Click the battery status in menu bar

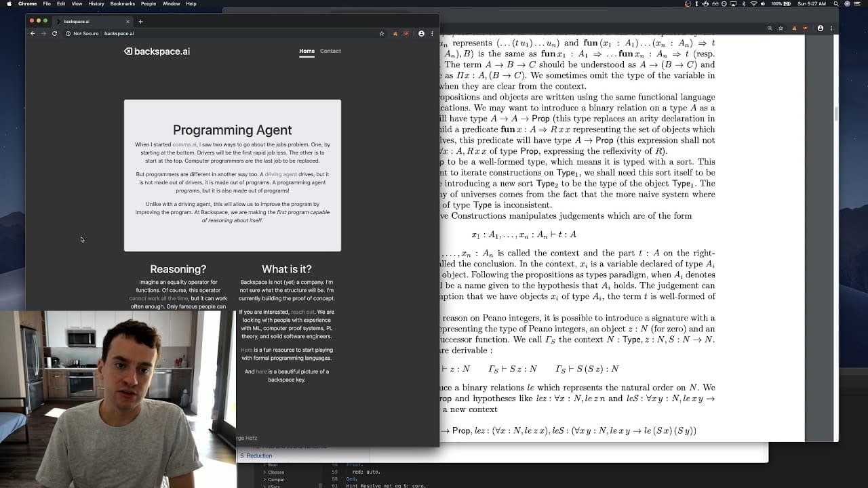(781, 4)
